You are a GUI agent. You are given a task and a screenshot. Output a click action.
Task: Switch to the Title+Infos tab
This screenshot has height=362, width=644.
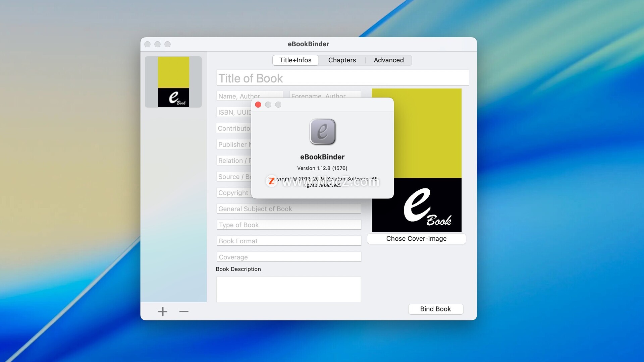click(295, 60)
